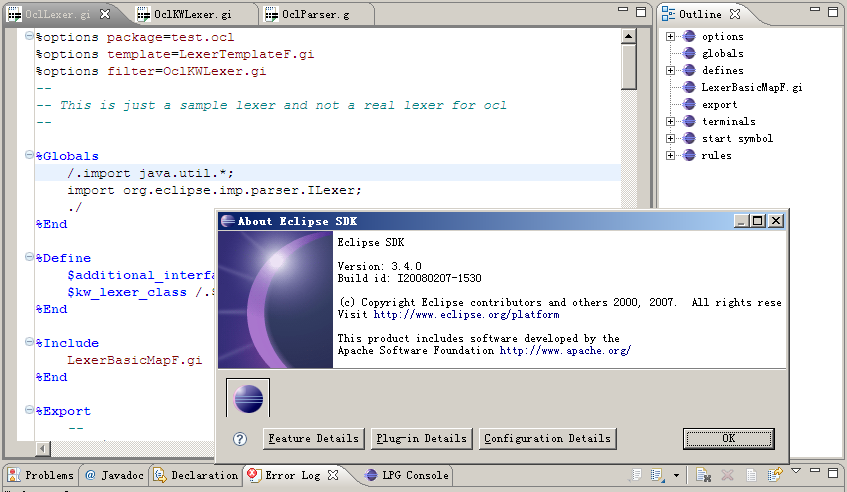Expand the terminals node in Outline
Screen dimensions: 847x492
[x=671, y=122]
